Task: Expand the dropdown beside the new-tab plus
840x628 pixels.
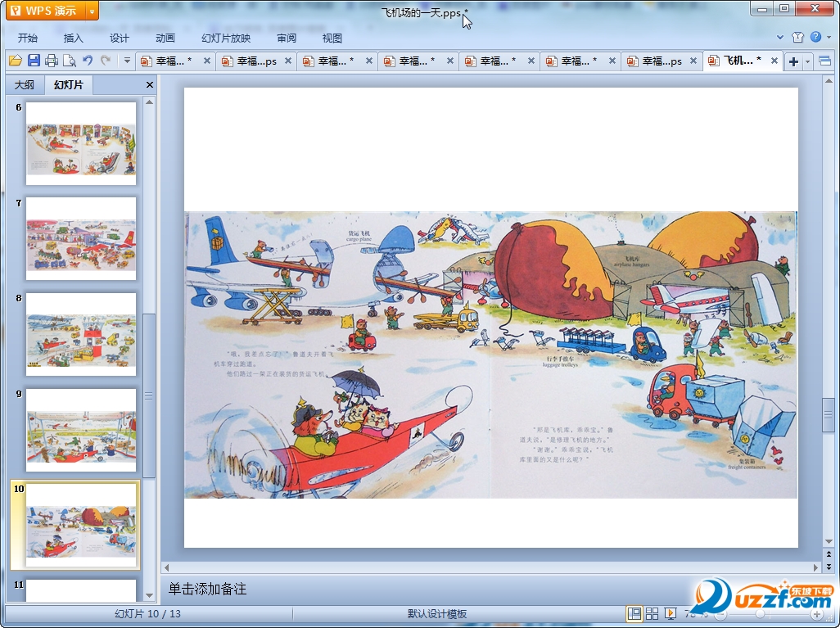Action: click(x=807, y=61)
